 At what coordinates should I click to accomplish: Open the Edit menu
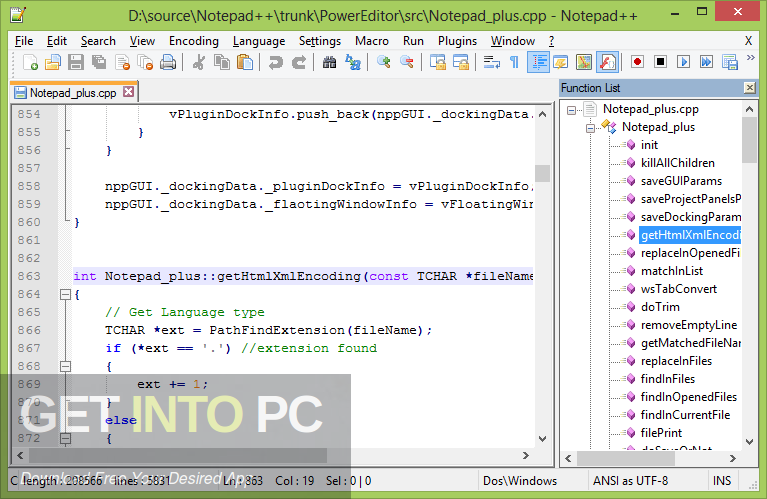click(57, 41)
